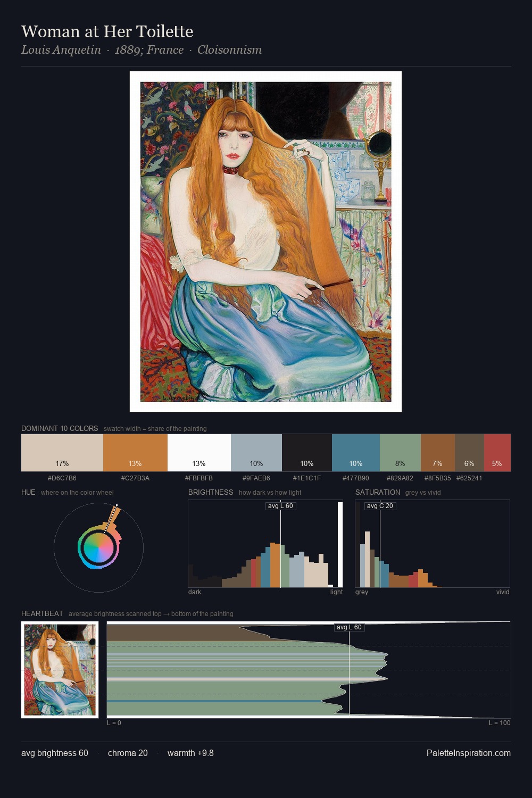This screenshot has height=798, width=532.
Task: Click the 'vivid' axis label
Action: click(503, 592)
